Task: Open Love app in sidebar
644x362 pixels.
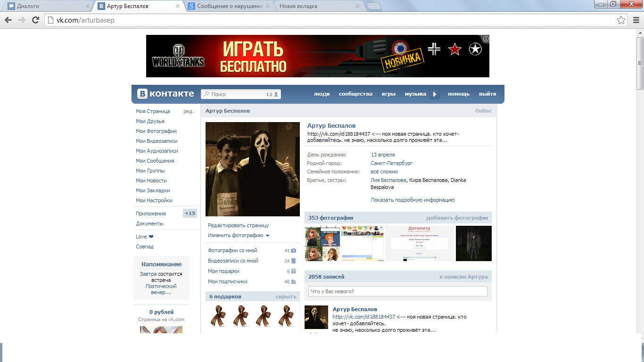Action: pyautogui.click(x=145, y=237)
